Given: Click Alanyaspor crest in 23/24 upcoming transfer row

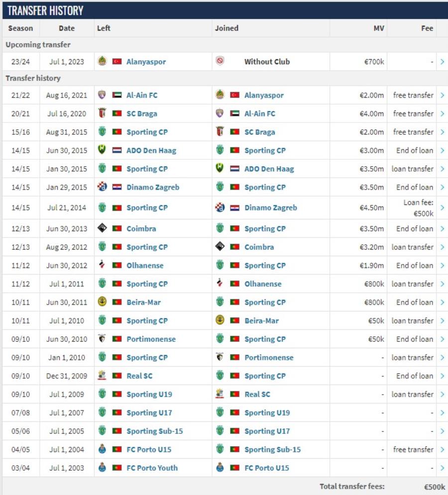Looking at the screenshot, I should point(102,61).
